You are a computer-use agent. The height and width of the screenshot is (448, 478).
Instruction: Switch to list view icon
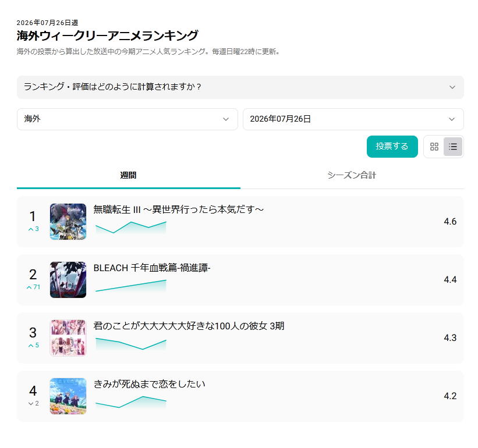click(453, 147)
